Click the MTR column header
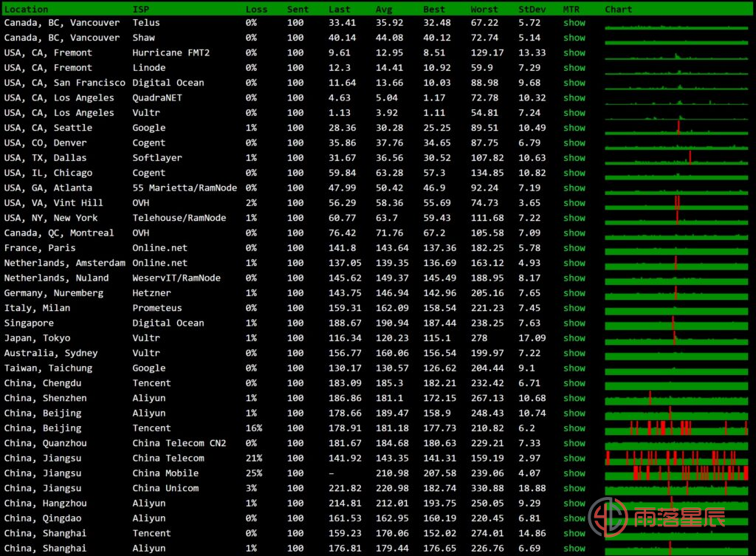The width and height of the screenshot is (756, 556). [571, 9]
